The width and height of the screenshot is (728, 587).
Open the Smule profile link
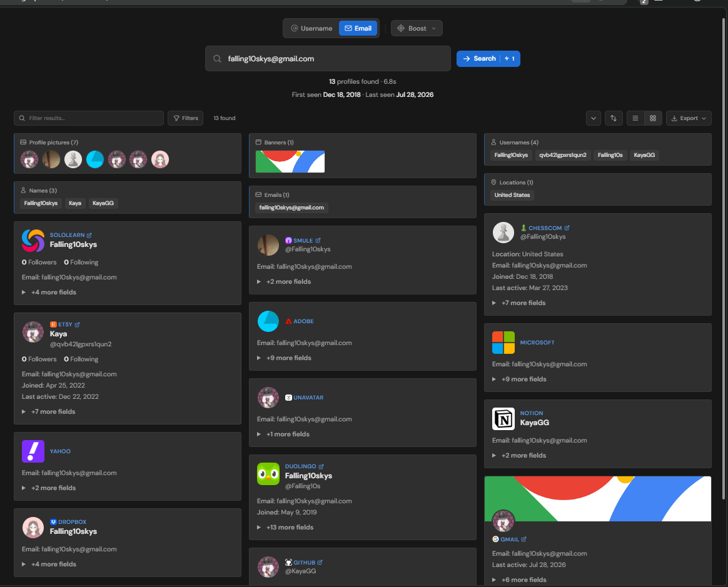(303, 241)
